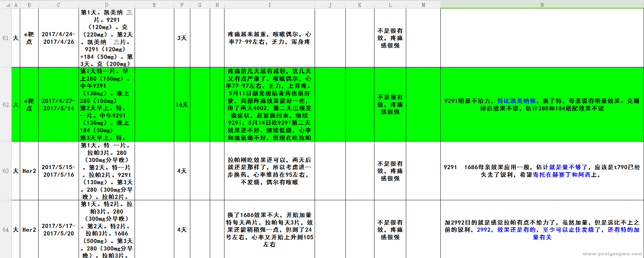
Task: Click '不是很有效' cell in row 63
Action: (x=390, y=171)
